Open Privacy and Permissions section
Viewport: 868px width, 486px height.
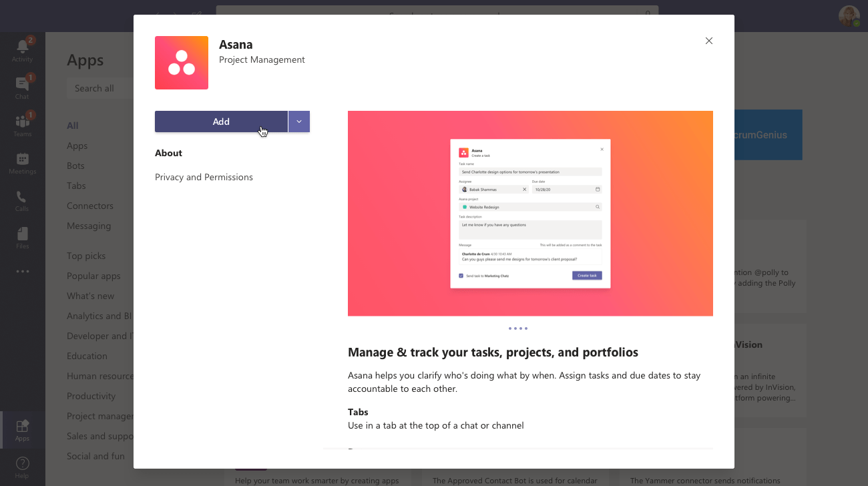click(x=204, y=177)
